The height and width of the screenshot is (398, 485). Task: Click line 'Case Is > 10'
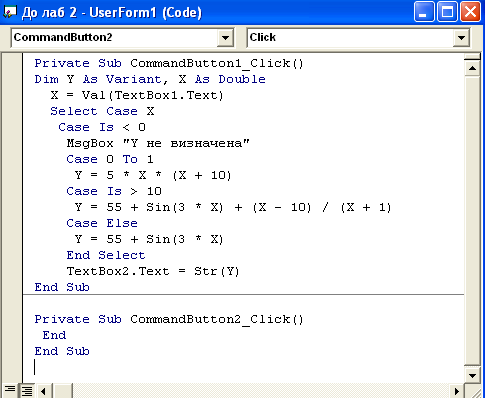point(114,191)
